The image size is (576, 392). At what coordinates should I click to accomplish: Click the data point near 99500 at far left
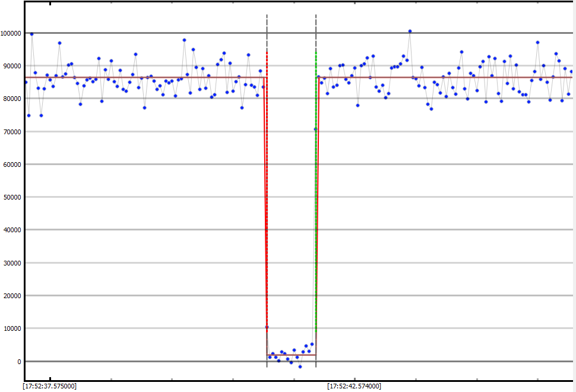[31, 34]
